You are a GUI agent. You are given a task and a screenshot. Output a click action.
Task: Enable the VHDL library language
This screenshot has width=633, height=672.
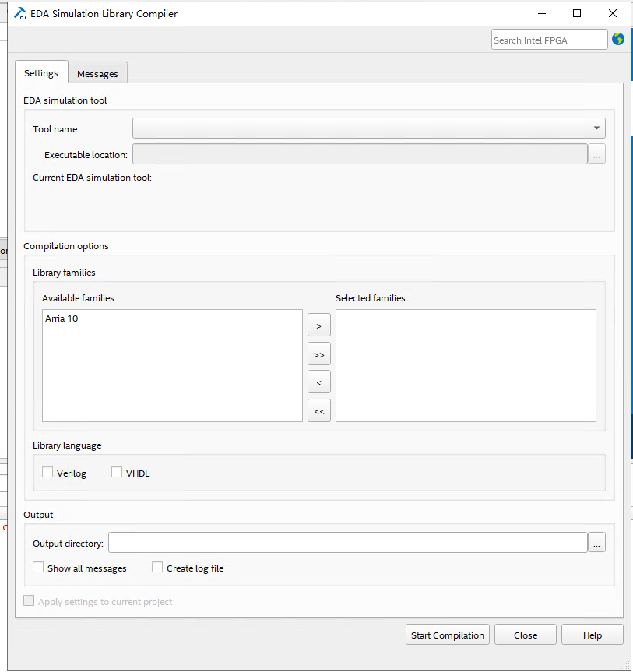click(x=117, y=472)
